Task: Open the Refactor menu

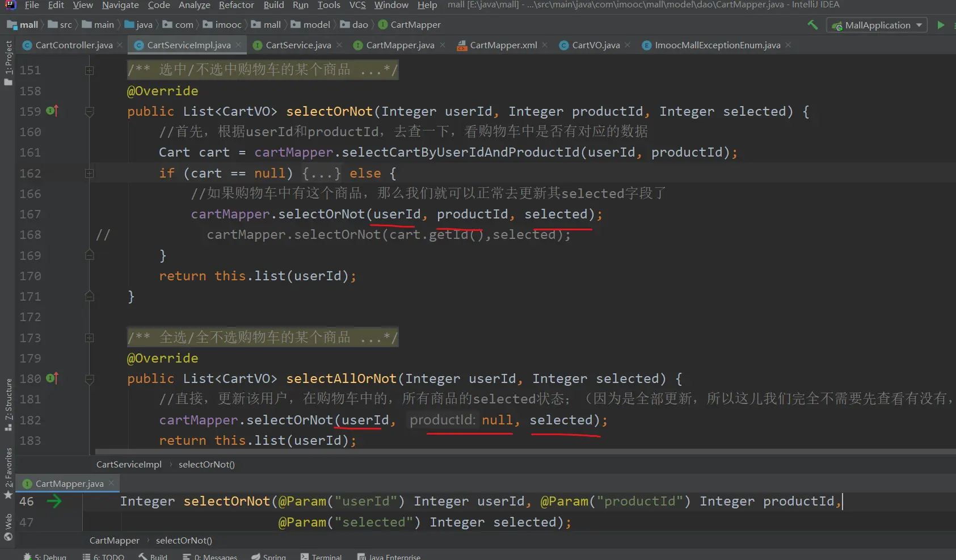Action: click(236, 5)
